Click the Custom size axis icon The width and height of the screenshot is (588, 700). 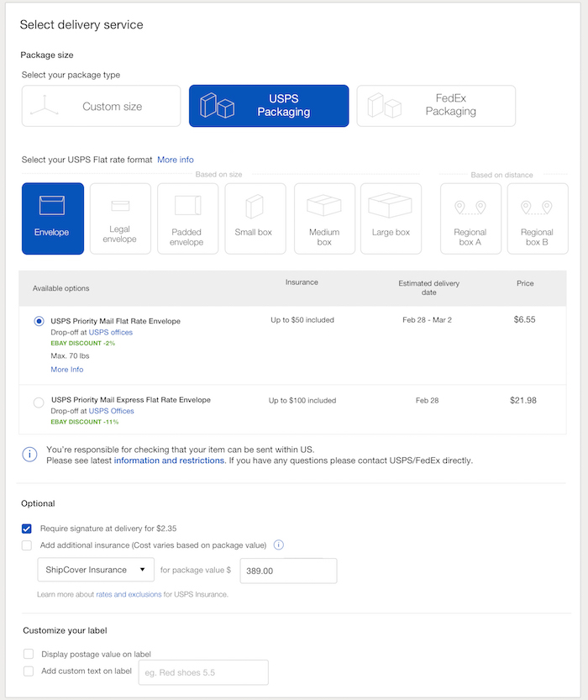45,106
